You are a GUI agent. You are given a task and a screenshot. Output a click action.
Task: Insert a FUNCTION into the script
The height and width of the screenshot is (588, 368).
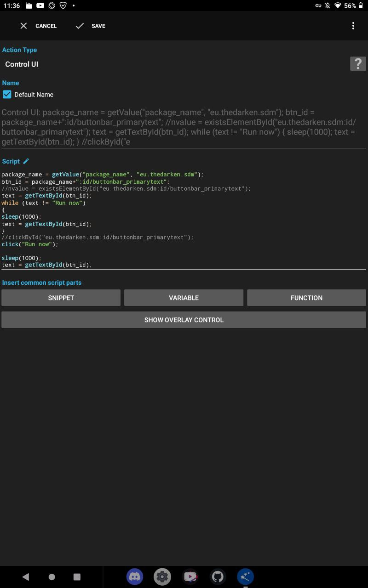point(306,298)
